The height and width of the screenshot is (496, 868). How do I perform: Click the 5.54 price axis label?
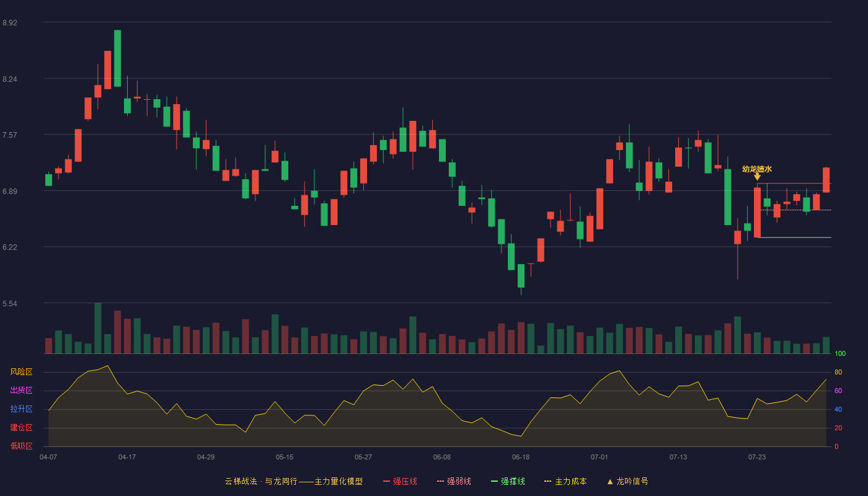coord(10,304)
